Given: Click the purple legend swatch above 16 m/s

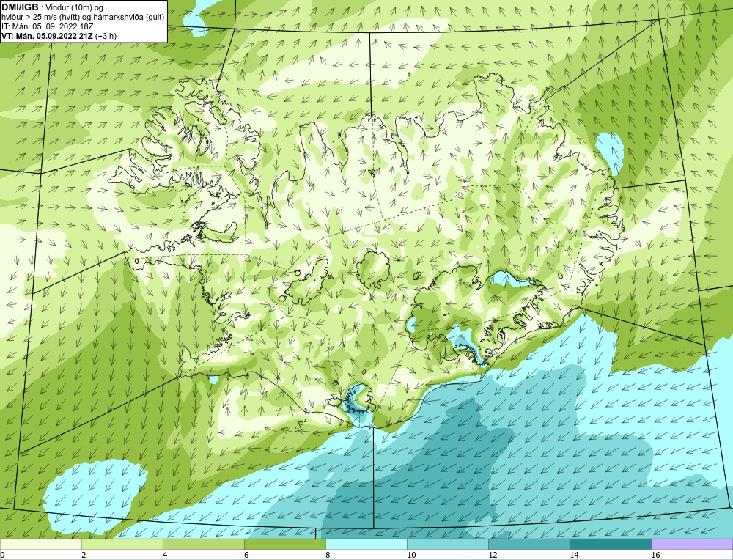Looking at the screenshot, I should [x=692, y=544].
